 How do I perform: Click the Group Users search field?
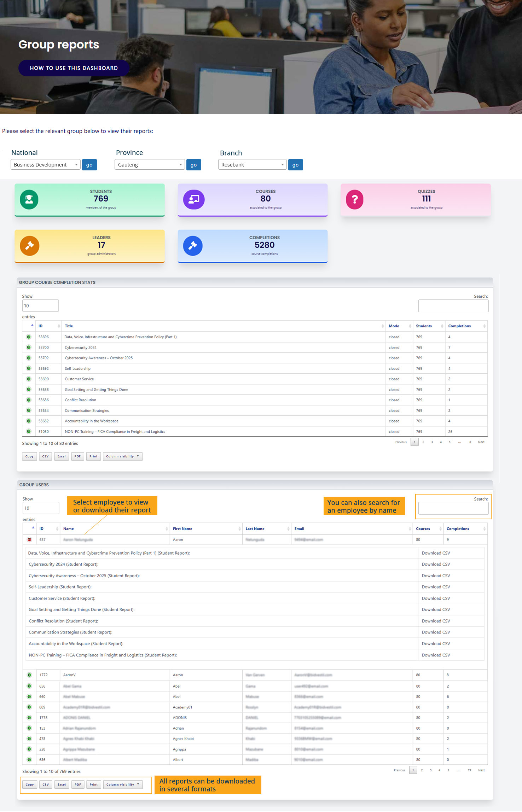click(453, 508)
